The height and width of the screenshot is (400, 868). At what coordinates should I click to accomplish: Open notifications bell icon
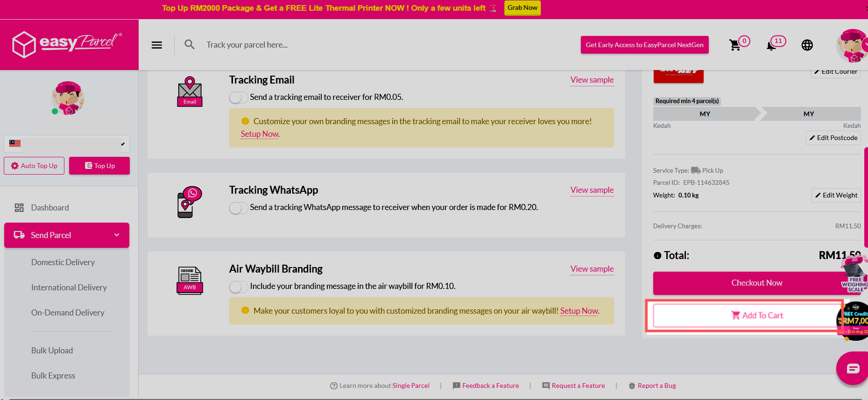pos(771,45)
